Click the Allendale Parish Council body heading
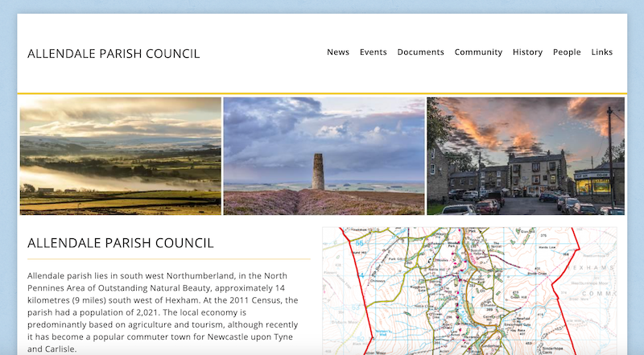This screenshot has height=355, width=644. (x=121, y=242)
